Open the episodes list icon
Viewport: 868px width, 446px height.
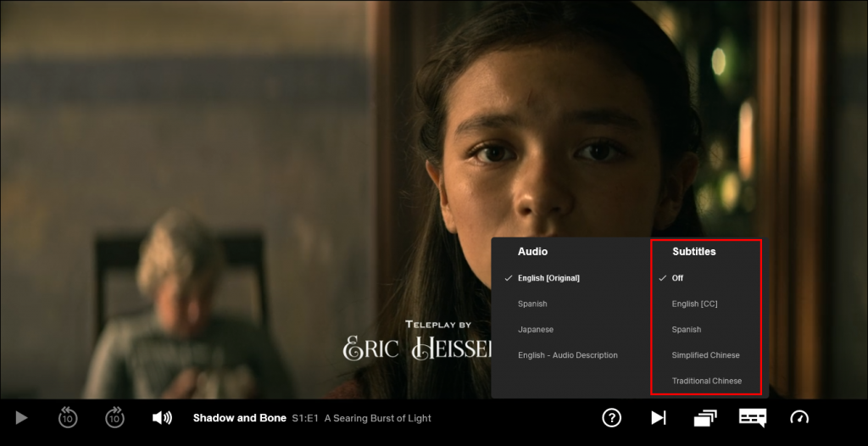pyautogui.click(x=705, y=418)
